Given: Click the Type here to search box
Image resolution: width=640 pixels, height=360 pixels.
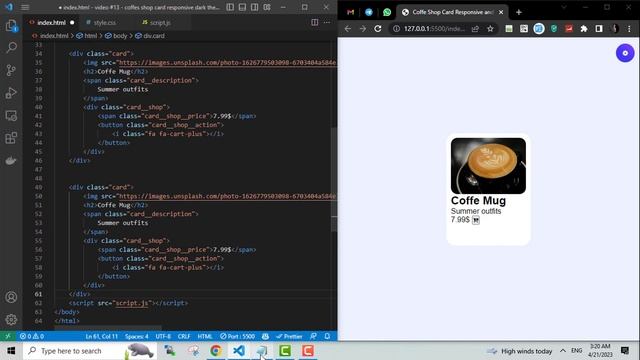Looking at the screenshot, I should click(x=90, y=351).
